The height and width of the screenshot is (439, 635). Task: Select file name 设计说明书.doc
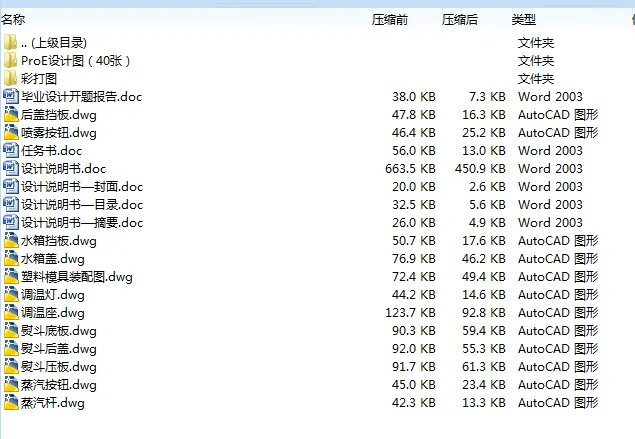(64, 169)
